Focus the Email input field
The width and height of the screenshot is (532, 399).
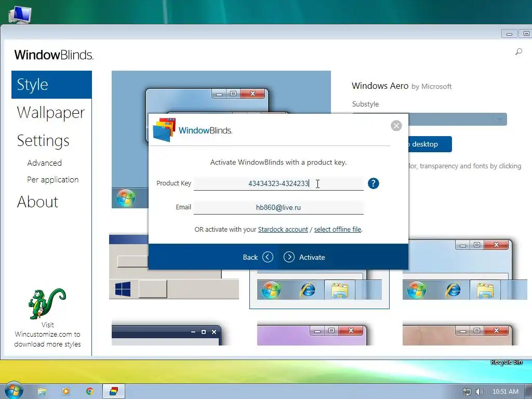[x=278, y=207]
